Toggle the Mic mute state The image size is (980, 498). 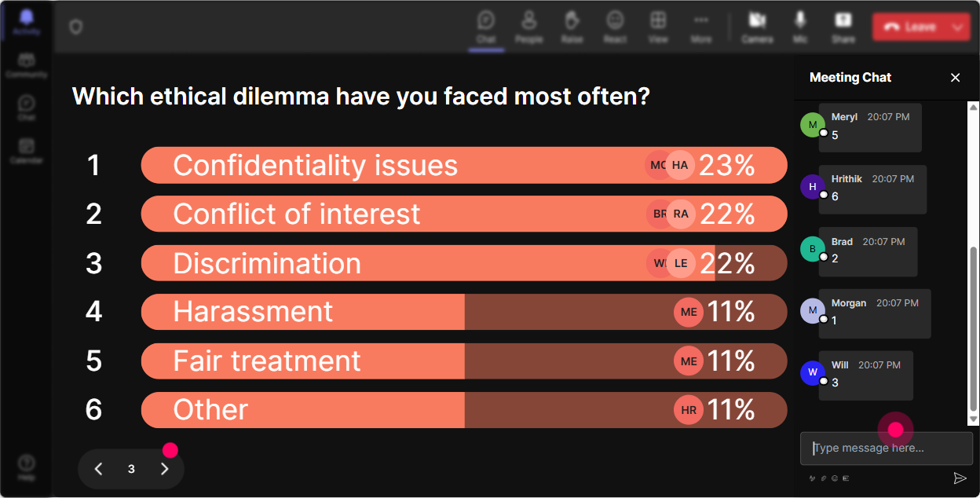(x=800, y=27)
